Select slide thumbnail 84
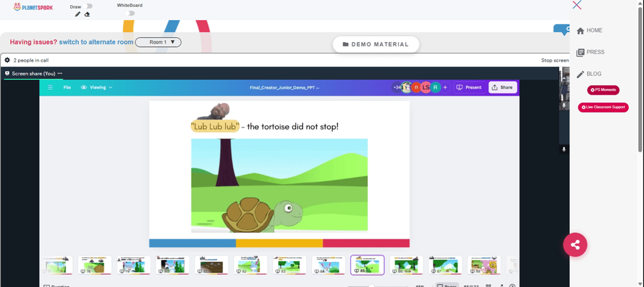Viewport: 644px width, 287px height. click(328, 265)
